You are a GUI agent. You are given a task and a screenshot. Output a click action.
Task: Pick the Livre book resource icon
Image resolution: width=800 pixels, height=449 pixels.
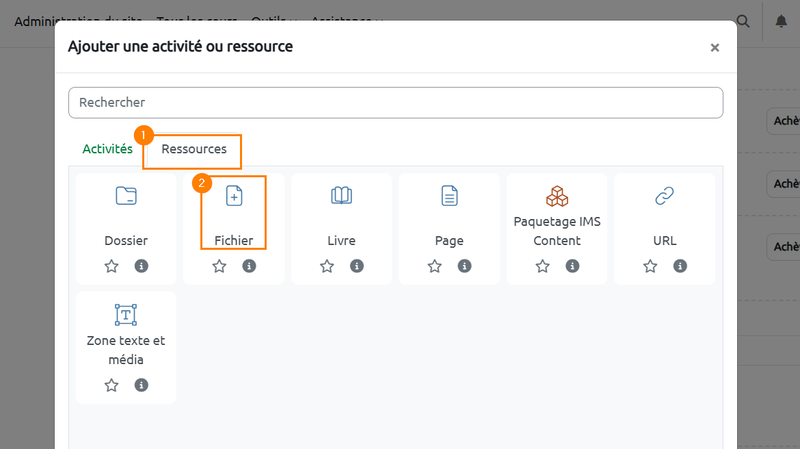tap(341, 196)
